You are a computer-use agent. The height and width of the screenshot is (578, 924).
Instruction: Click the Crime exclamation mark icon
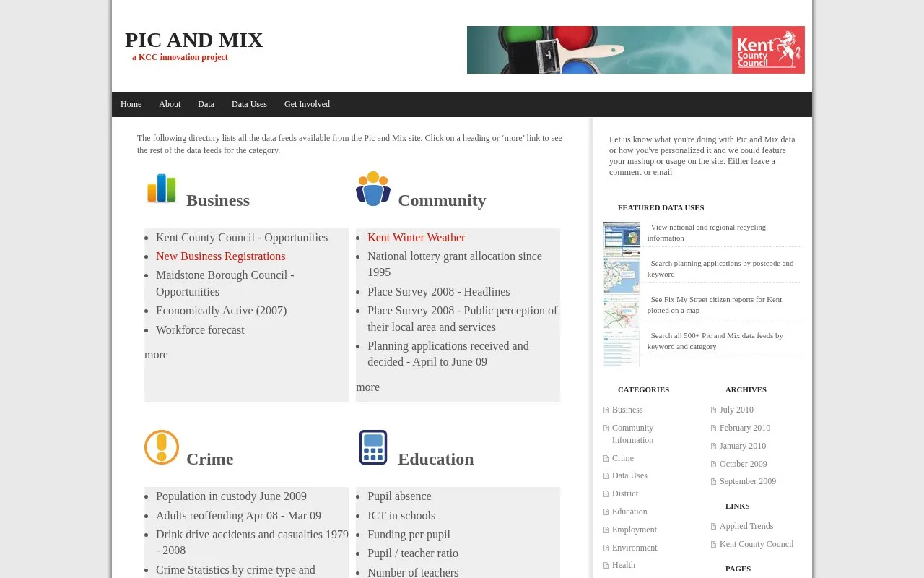162,447
